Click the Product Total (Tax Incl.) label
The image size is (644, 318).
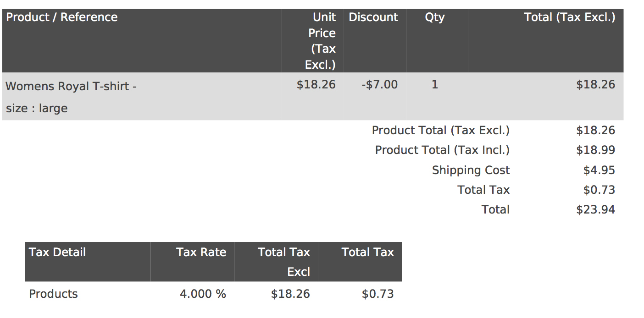442,150
